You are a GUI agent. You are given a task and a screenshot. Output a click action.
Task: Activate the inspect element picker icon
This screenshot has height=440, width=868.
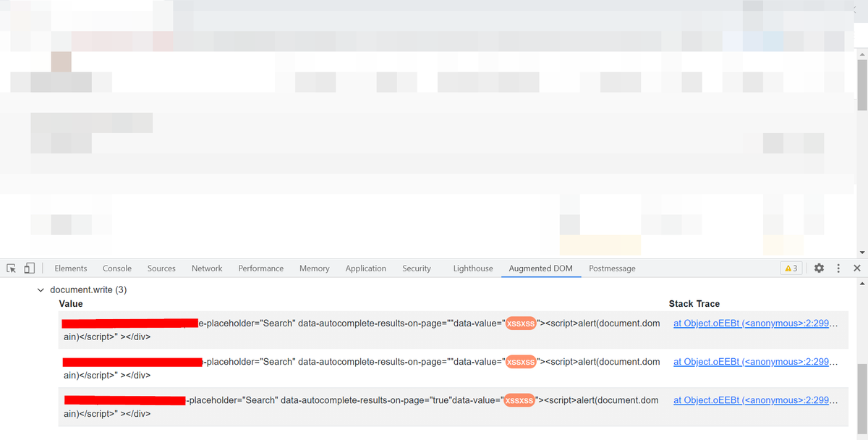pyautogui.click(x=12, y=268)
